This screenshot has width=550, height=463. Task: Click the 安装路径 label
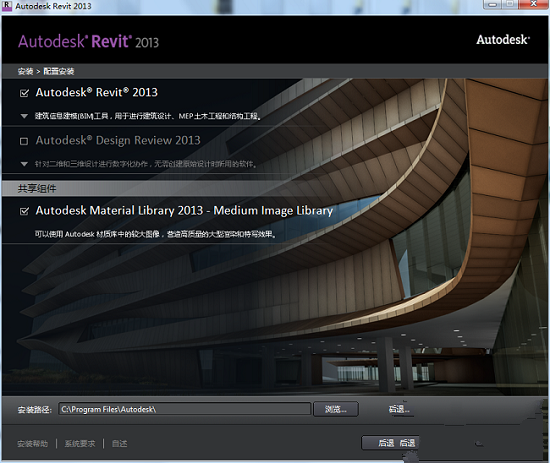click(x=34, y=409)
